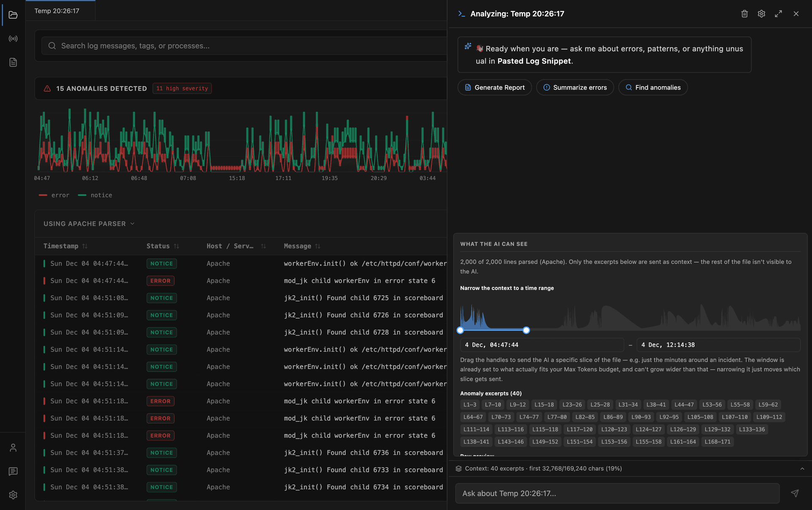
Task: Click Summarize errors button
Action: (575, 88)
